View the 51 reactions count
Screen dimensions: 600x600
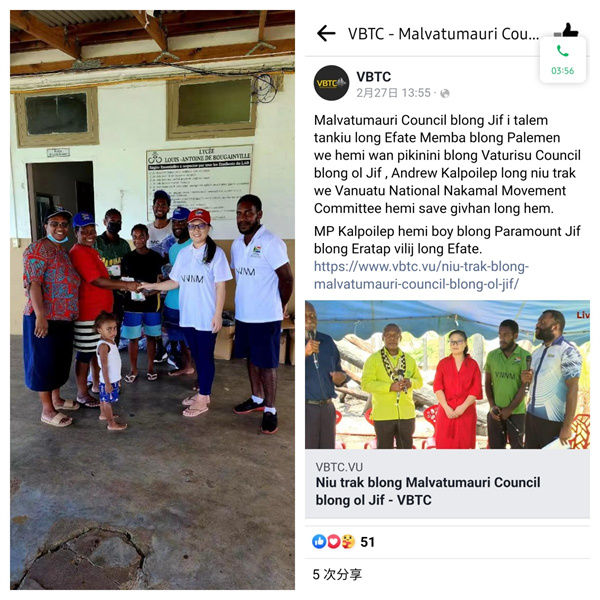coord(367,542)
